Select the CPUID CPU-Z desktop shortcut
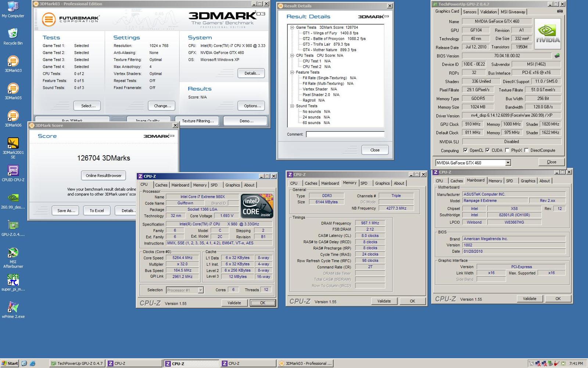 click(13, 173)
